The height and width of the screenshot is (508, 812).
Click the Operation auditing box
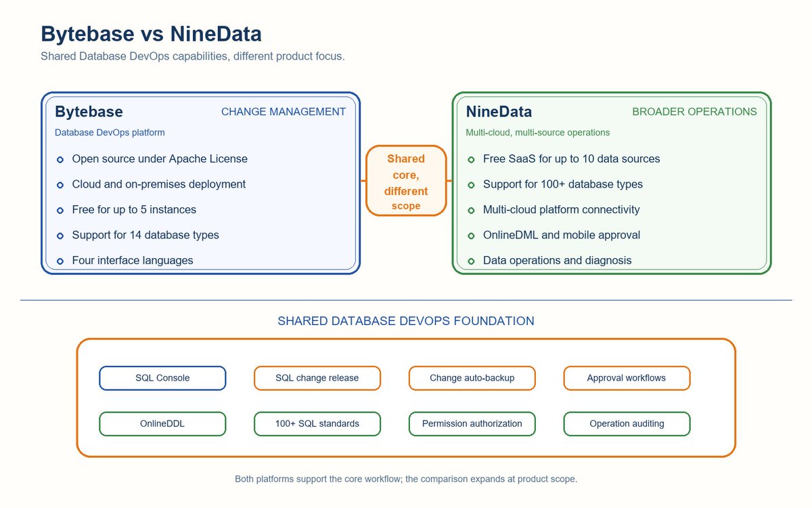(x=627, y=423)
